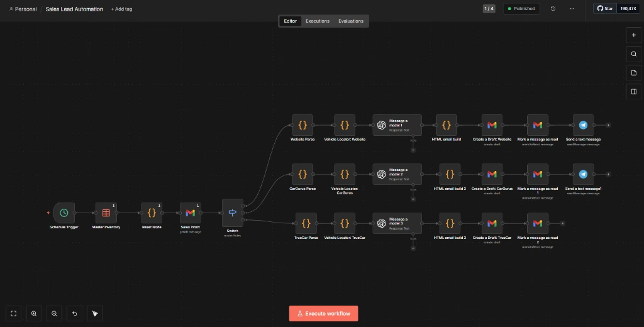Click the fit-to-view zoom button
644x327 pixels.
click(14, 313)
